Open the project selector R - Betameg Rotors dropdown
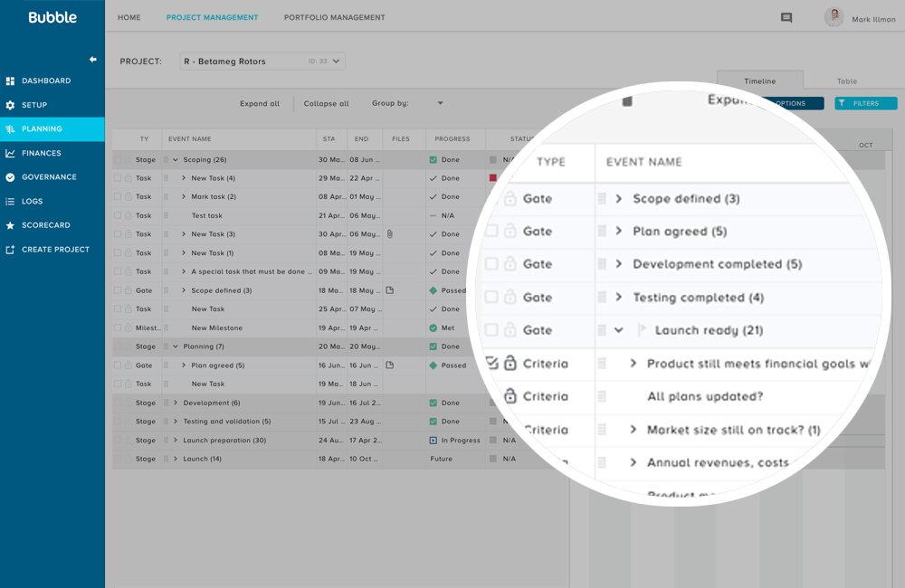The width and height of the screenshot is (905, 588). (x=262, y=62)
